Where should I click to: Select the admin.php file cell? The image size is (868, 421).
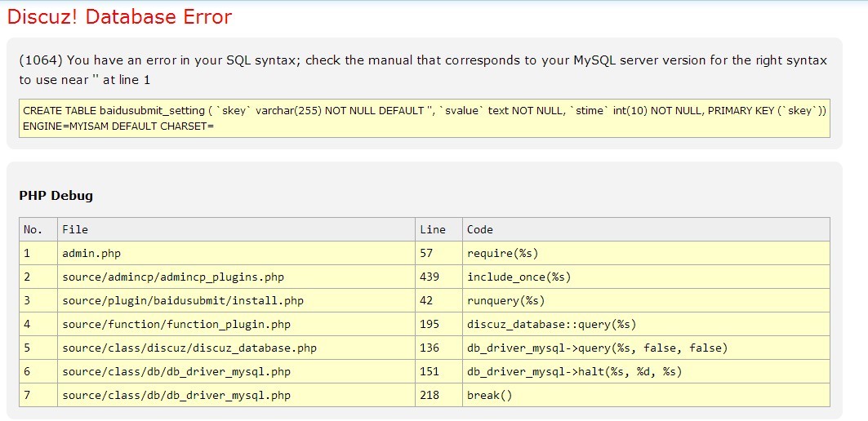click(x=91, y=253)
